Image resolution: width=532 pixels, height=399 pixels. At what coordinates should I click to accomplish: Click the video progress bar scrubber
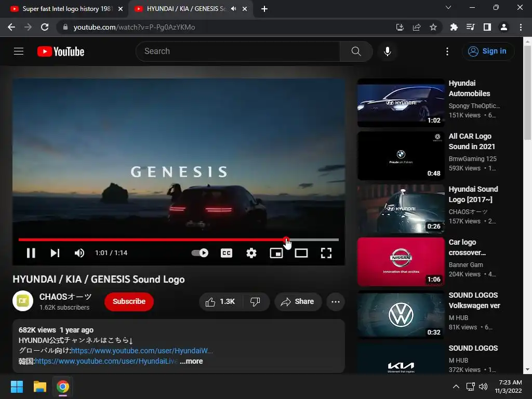286,240
